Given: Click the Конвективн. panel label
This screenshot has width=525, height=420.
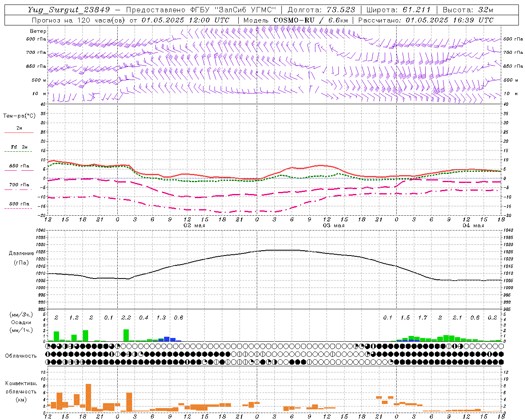Looking at the screenshot, I should coord(21,383).
